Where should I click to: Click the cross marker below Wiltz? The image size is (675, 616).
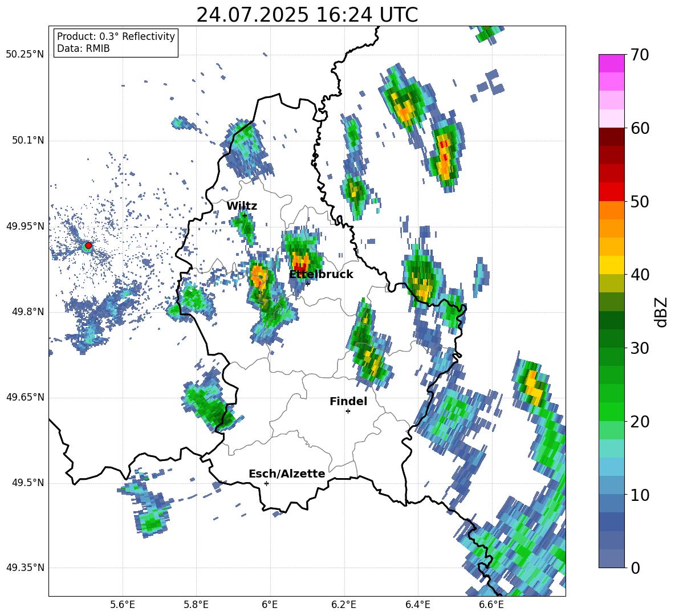tap(245, 215)
